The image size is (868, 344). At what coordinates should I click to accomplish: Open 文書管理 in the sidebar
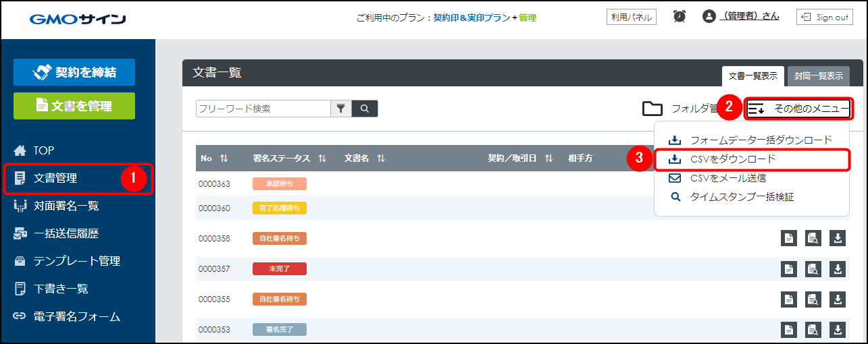(55, 179)
